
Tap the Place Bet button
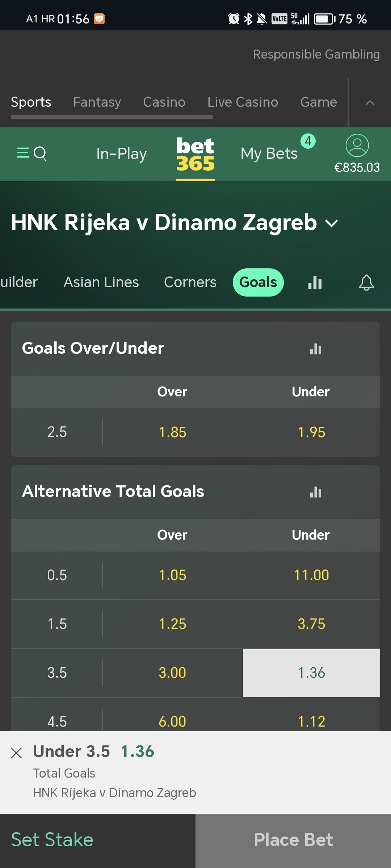(293, 841)
